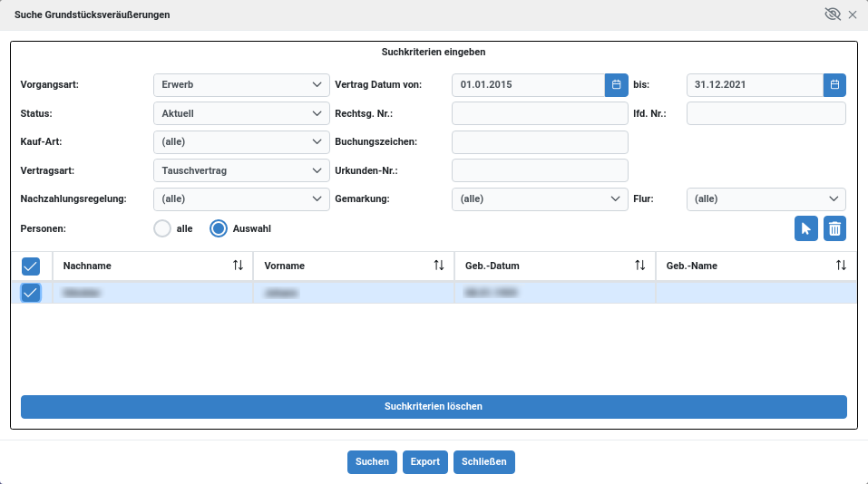Select the 'Auswahl' radio button

[x=219, y=229]
